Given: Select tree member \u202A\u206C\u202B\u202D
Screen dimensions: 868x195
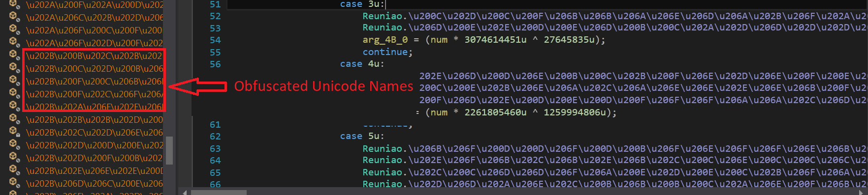Looking at the screenshot, I should point(94,18).
